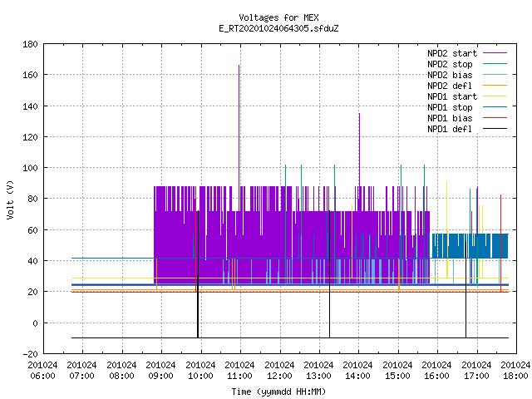532x399 pixels.
Task: Click the 'NPD1 start' legend label
Action: (452, 96)
